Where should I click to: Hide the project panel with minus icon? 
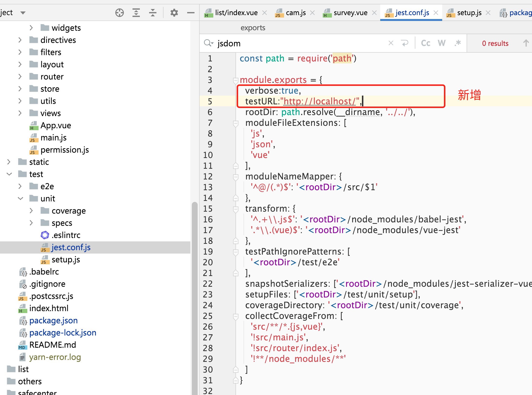pyautogui.click(x=191, y=13)
